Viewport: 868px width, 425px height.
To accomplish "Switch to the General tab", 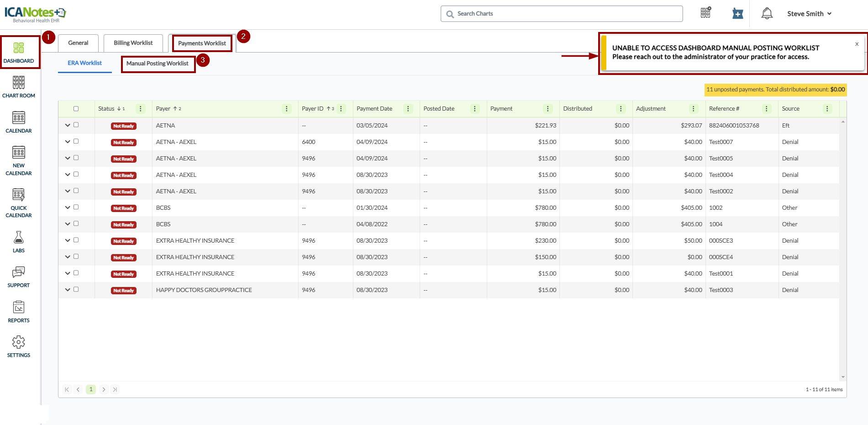I will [78, 43].
